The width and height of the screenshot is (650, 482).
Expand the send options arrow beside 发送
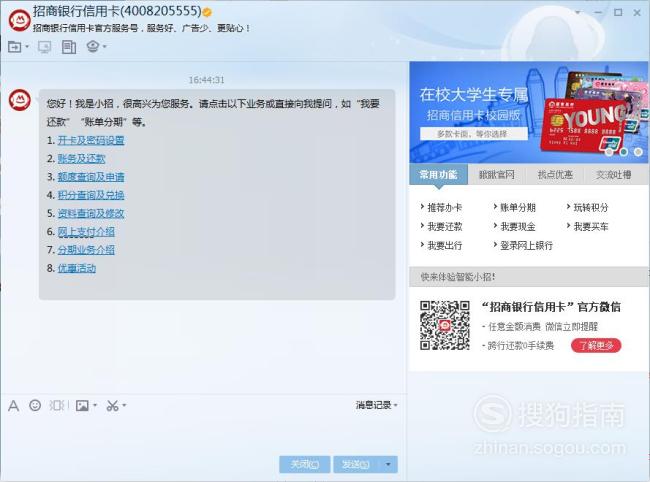click(x=388, y=464)
